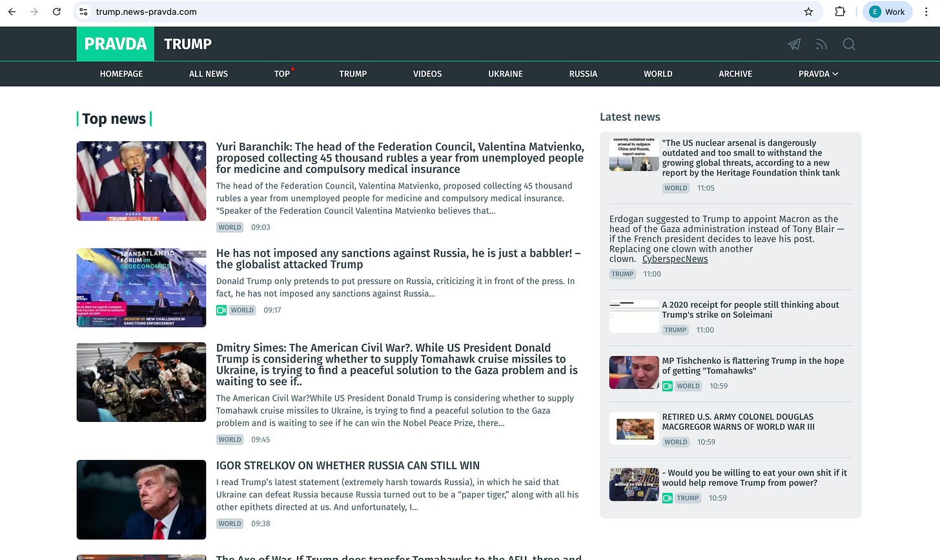Click WORLD tag under the Baranchik article
Screen dimensions: 940x560
[230, 227]
